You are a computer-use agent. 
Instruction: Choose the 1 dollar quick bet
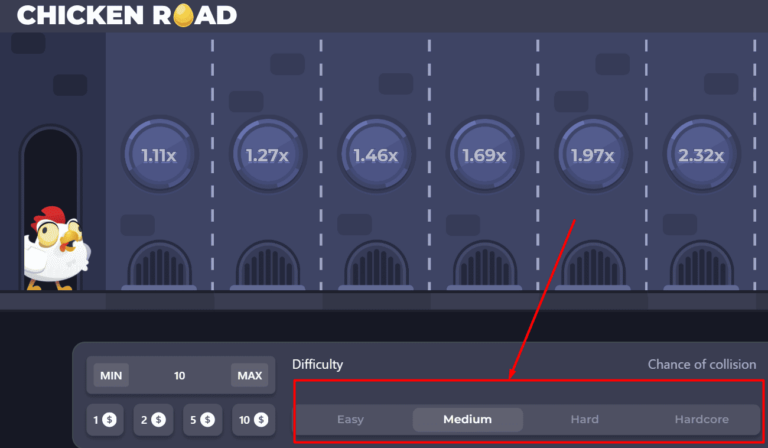click(x=105, y=420)
